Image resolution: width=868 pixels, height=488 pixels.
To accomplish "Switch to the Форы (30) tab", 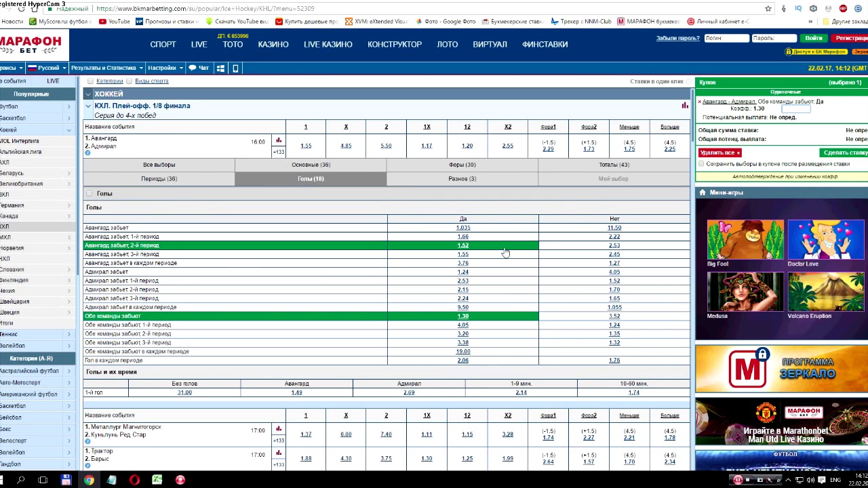I will [x=462, y=165].
